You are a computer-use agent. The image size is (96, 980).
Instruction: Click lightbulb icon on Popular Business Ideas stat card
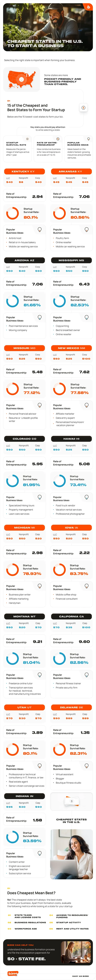(x=88, y=139)
